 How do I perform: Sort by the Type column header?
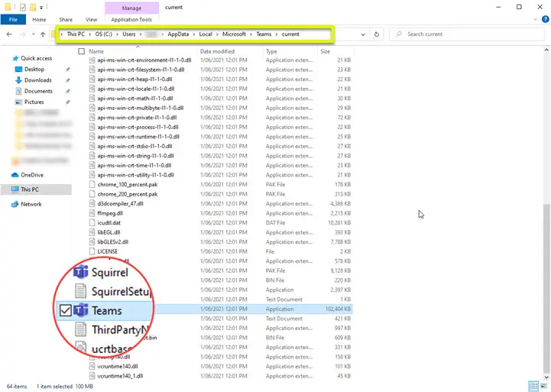click(271, 51)
